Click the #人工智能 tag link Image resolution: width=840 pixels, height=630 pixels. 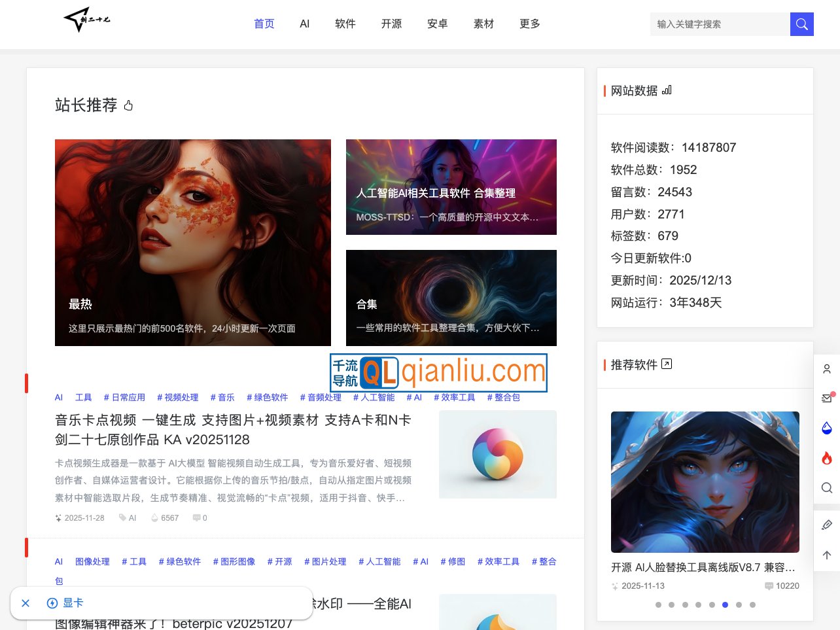374,397
